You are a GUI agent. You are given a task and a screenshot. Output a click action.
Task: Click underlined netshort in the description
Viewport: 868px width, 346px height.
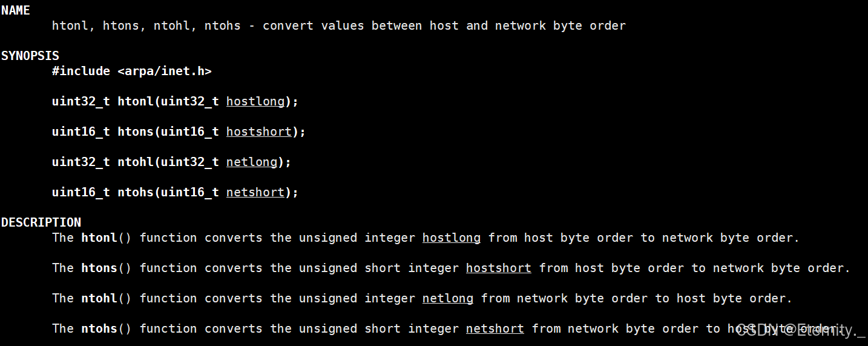pyautogui.click(x=495, y=328)
